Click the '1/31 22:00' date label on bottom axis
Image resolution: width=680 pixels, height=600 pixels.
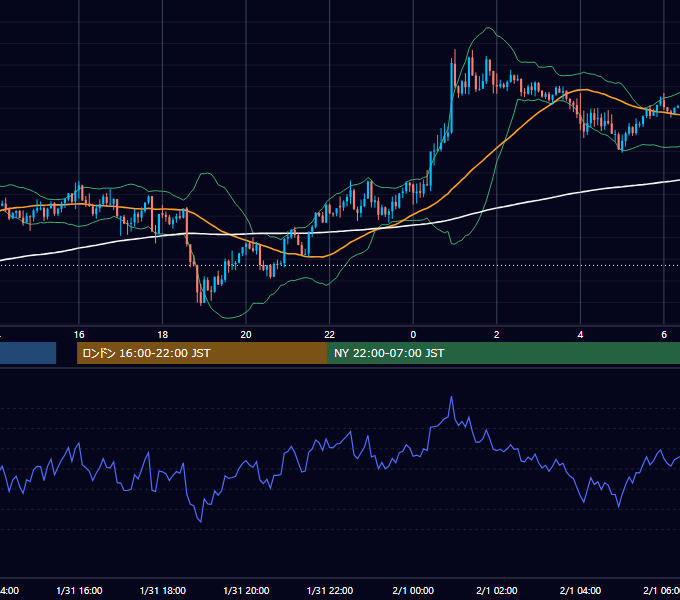pyautogui.click(x=330, y=590)
